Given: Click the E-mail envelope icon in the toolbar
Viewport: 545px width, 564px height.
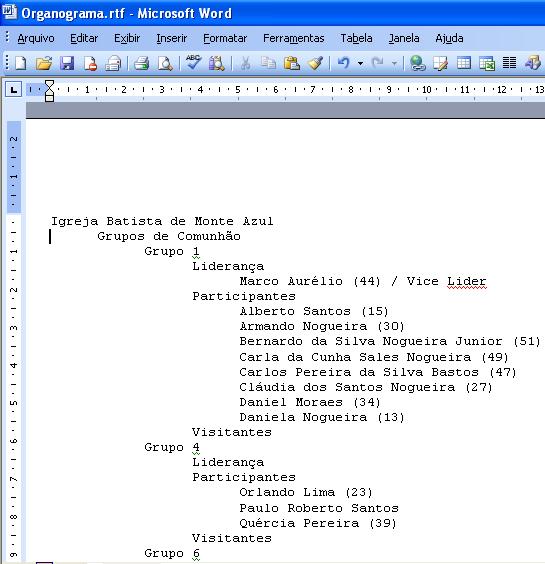Looking at the screenshot, I should (113, 63).
